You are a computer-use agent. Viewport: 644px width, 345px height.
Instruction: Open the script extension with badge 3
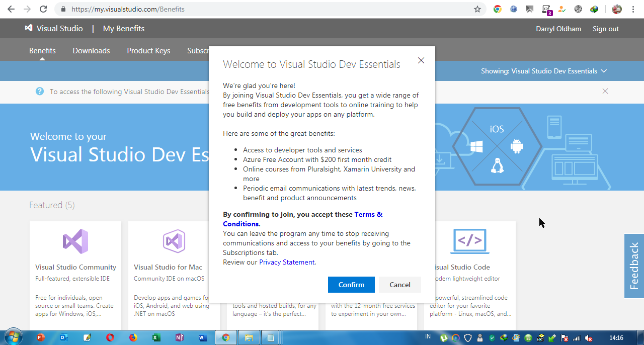pyautogui.click(x=546, y=9)
